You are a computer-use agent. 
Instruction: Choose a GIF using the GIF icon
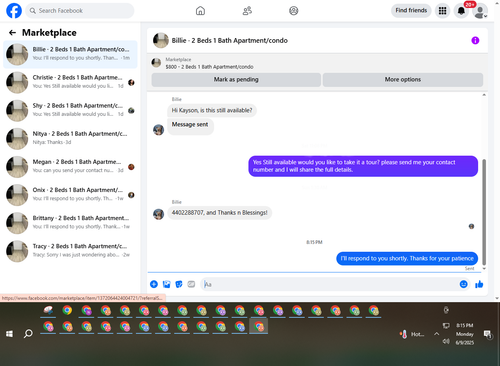(191, 284)
